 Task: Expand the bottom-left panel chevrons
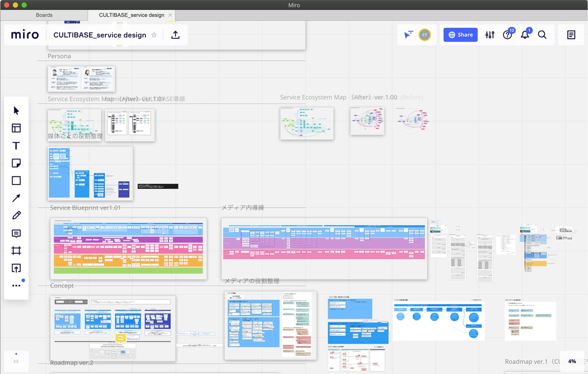pos(16,361)
